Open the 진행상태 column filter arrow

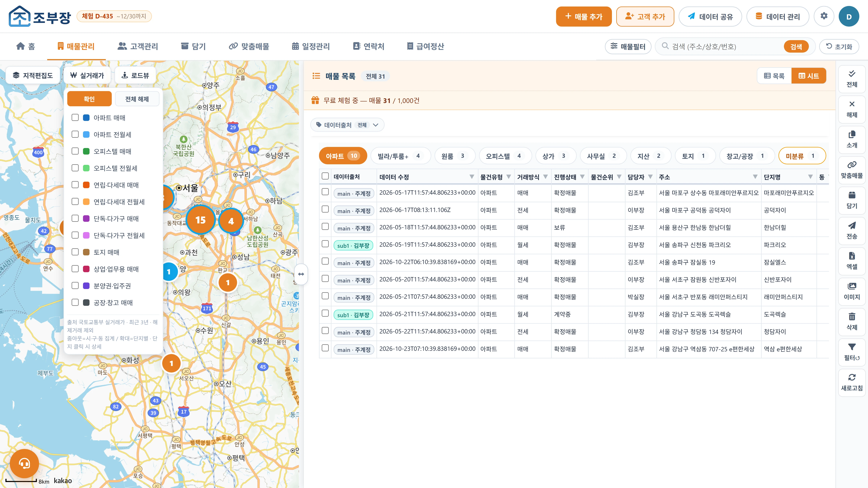582,177
